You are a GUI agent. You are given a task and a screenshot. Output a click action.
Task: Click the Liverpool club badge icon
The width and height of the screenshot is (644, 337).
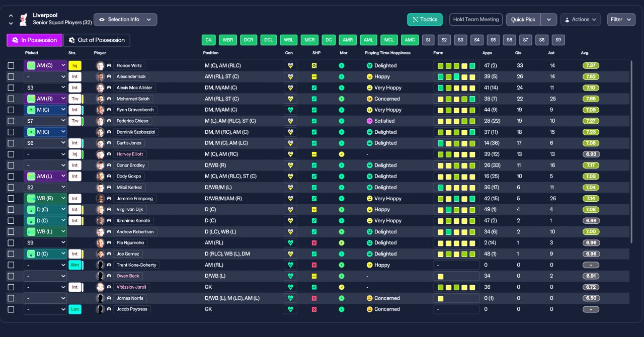(x=23, y=19)
